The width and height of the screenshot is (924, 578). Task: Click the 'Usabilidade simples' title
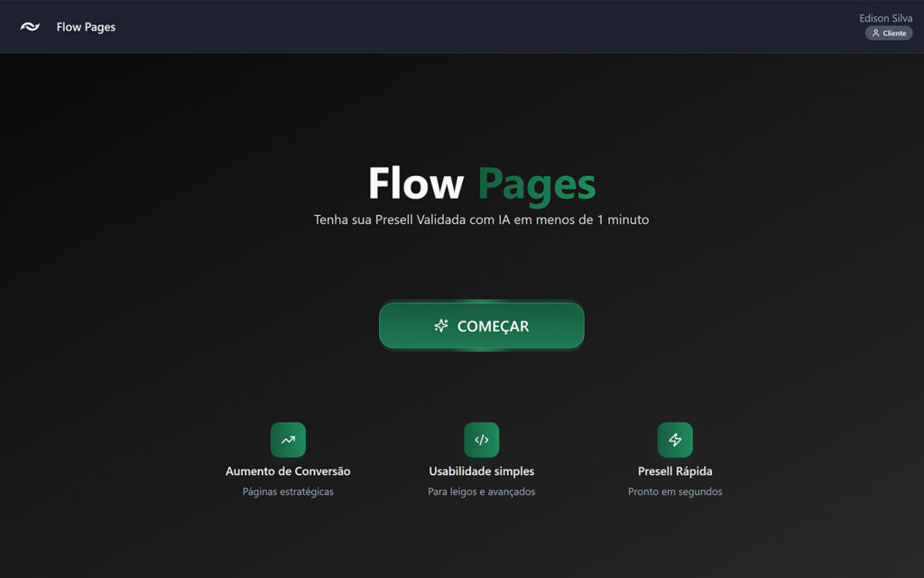tap(482, 471)
